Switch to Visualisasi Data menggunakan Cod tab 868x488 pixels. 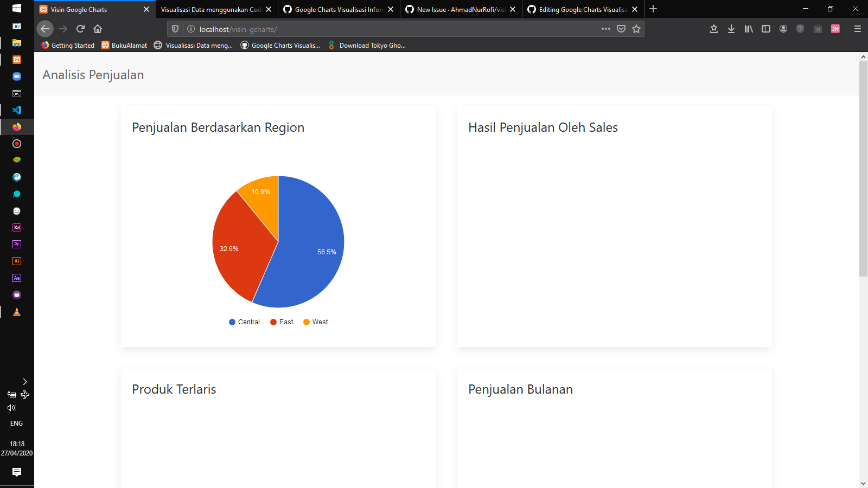[x=211, y=9]
